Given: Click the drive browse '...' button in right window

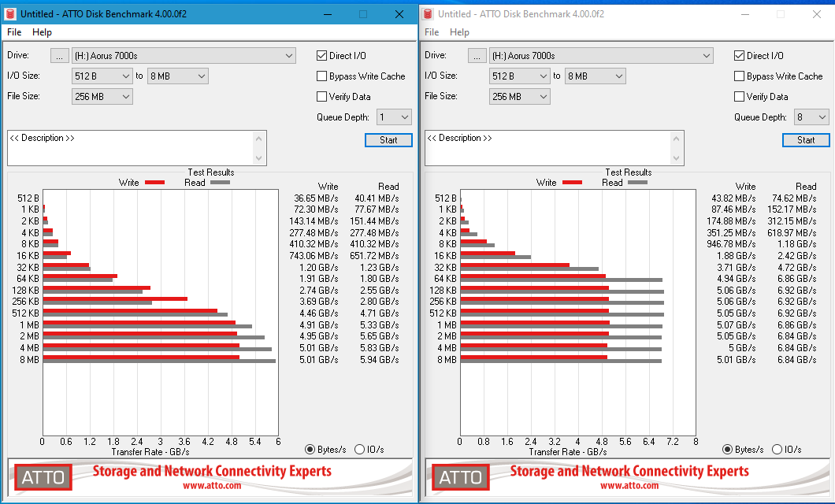Looking at the screenshot, I should click(477, 56).
